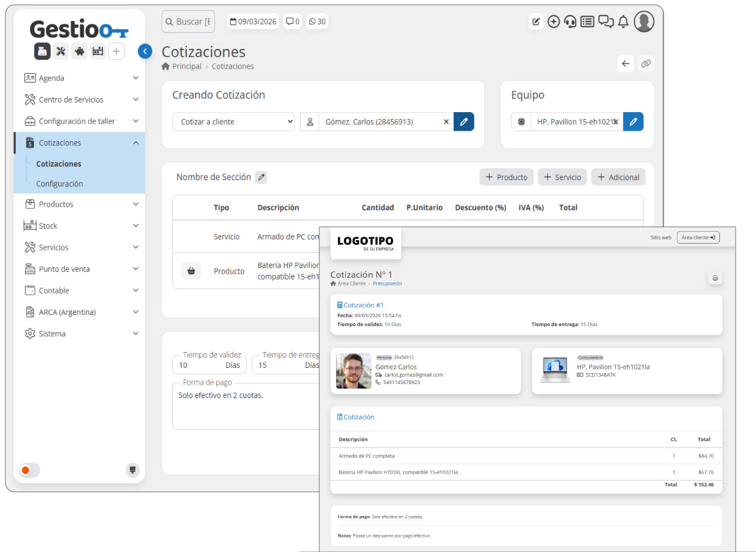Click the + Producto button
Viewport: 756px width, 552px height.
click(x=507, y=177)
